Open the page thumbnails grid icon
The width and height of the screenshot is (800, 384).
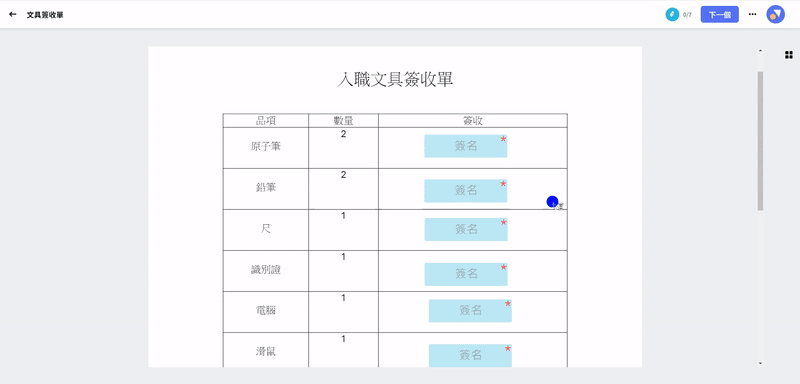tap(788, 55)
